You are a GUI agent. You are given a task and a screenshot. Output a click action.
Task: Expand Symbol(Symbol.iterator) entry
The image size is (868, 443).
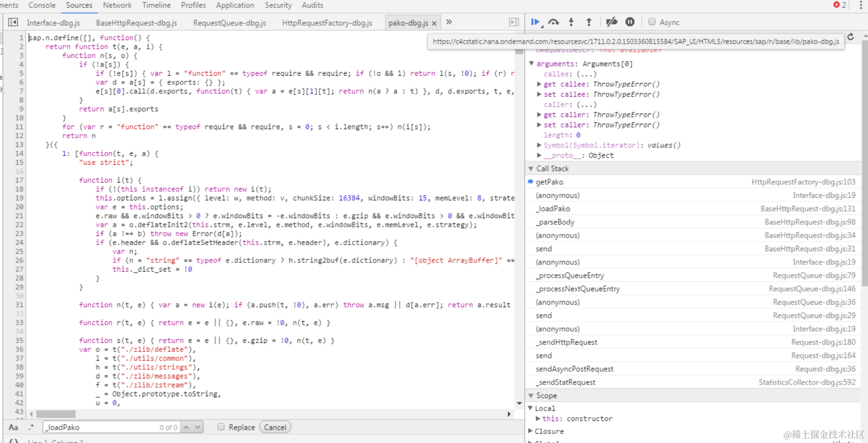[x=539, y=145]
